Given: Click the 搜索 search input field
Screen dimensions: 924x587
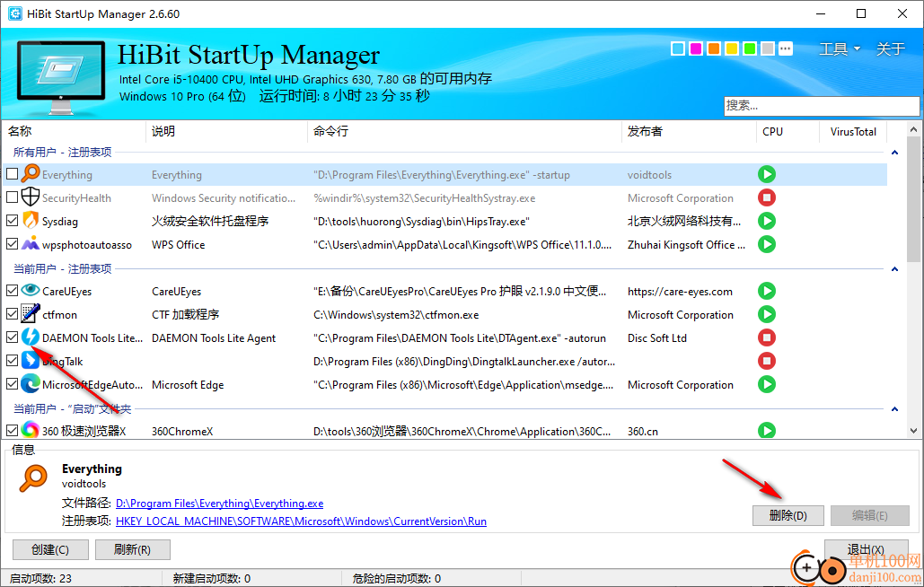Looking at the screenshot, I should tap(821, 106).
